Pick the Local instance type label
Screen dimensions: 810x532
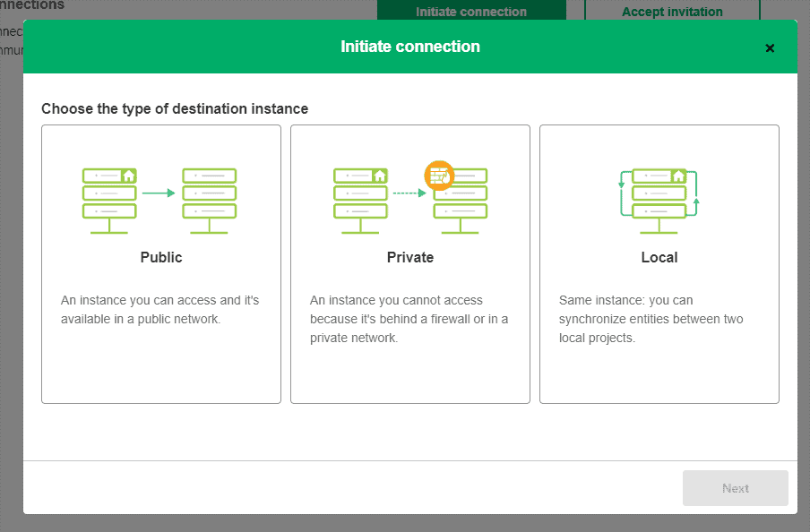pos(659,257)
